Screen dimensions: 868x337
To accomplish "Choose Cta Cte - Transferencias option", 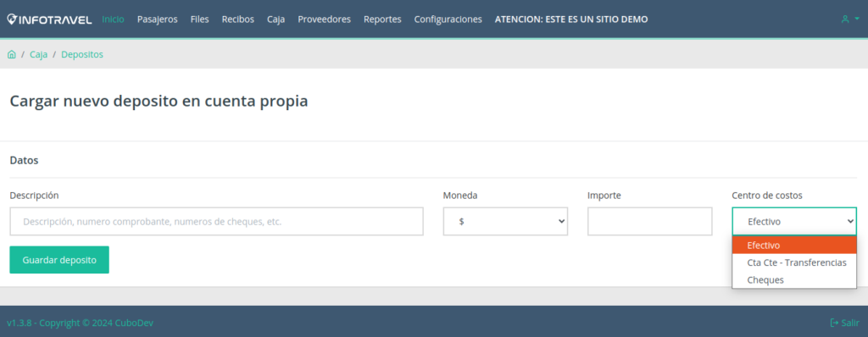I will click(x=794, y=262).
